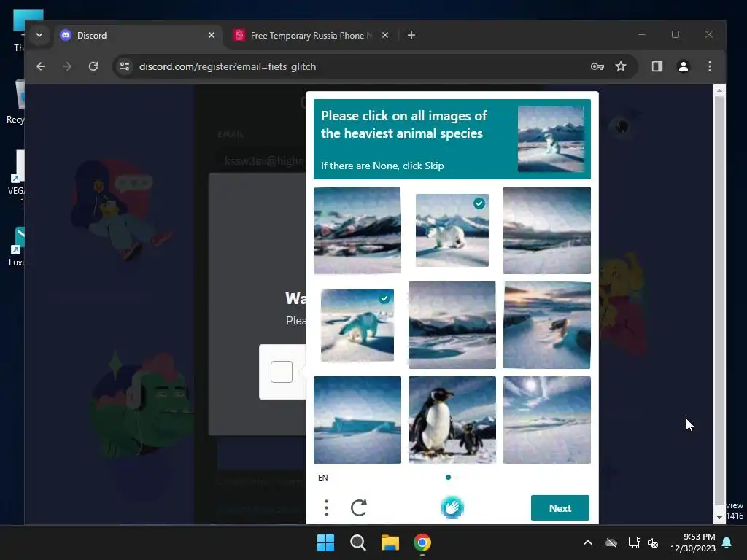This screenshot has height=560, width=747.
Task: Refresh the captcha challenge
Action: [359, 507]
